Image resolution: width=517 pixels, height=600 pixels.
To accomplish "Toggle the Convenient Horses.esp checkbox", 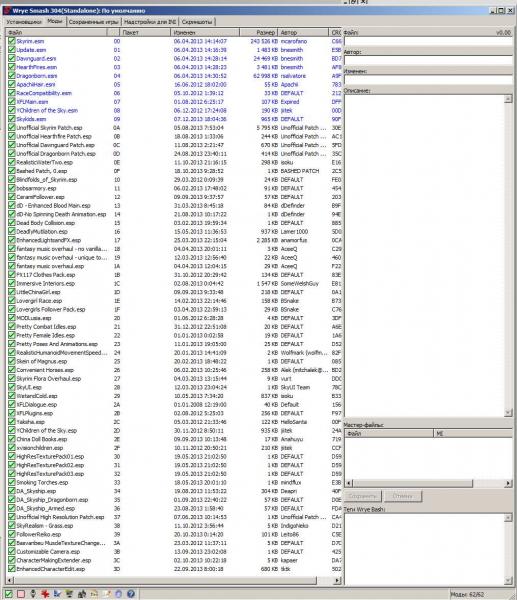I will pyautogui.click(x=12, y=370).
